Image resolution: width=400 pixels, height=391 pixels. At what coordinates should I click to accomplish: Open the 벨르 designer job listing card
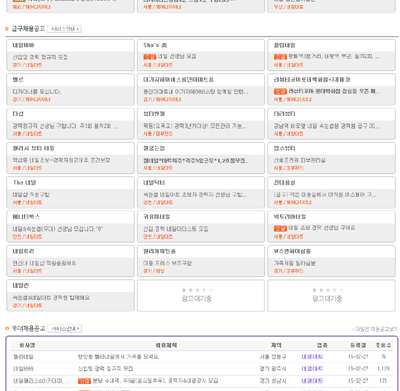[x=70, y=89]
